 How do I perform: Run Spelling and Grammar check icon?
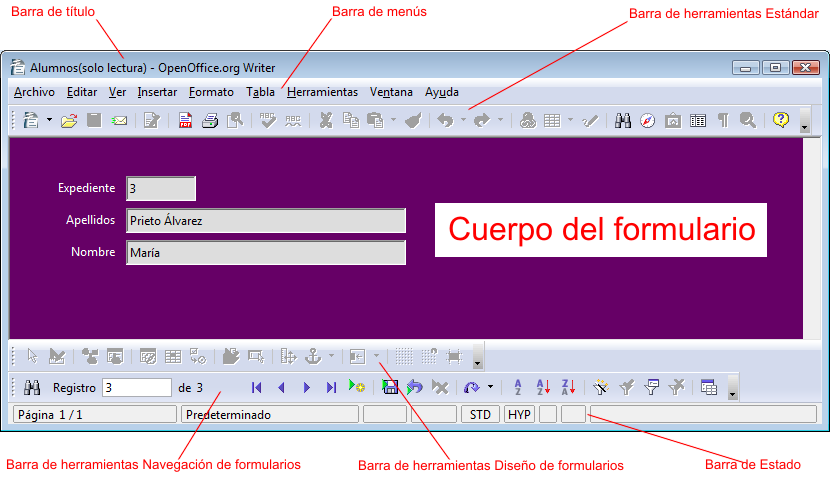click(x=268, y=120)
